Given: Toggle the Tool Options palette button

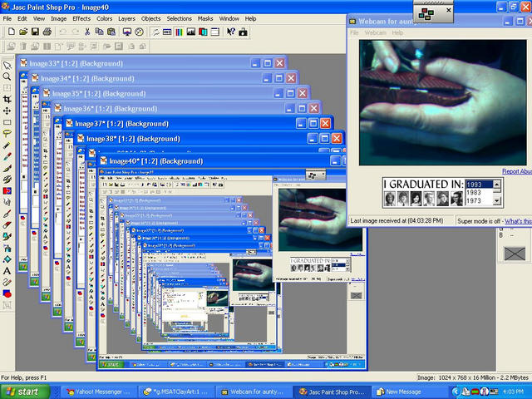Looking at the screenshot, I should point(167,32).
